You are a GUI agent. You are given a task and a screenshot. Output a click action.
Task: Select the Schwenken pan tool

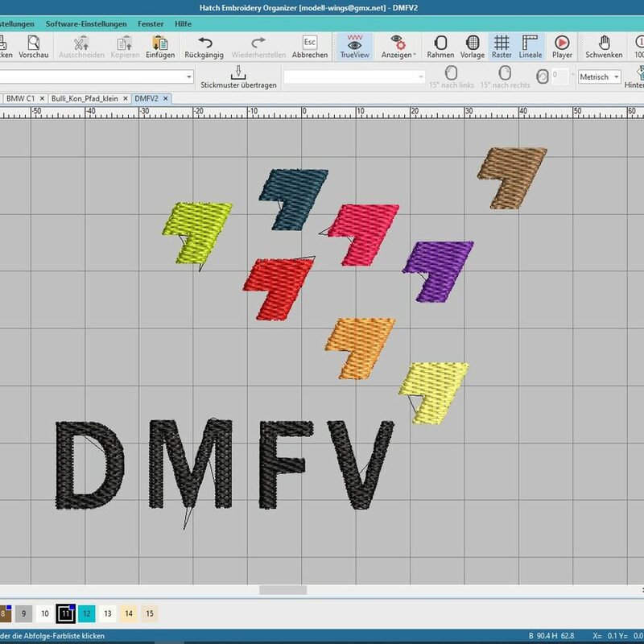pyautogui.click(x=604, y=45)
